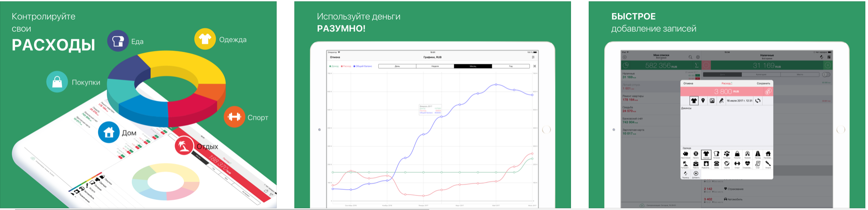This screenshot has width=868, height=210.
Task: Click the date 16 июля 2017 г. 12:31
Action: 739,101
